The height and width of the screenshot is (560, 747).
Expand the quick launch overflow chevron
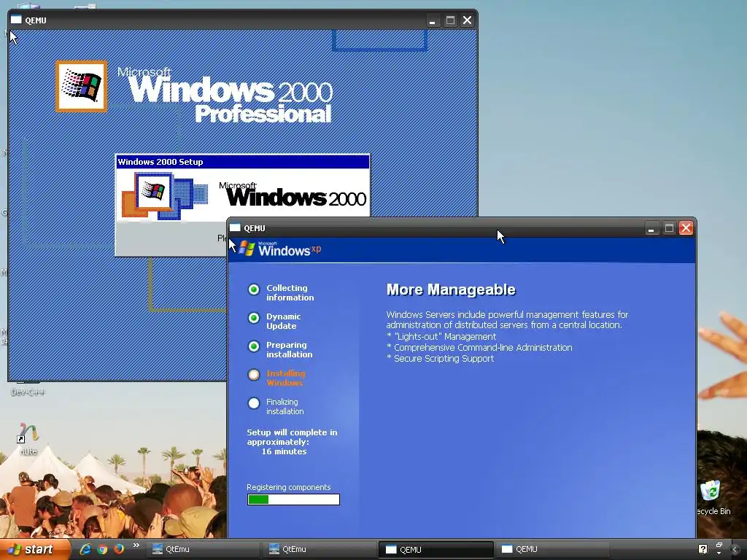coord(136,545)
